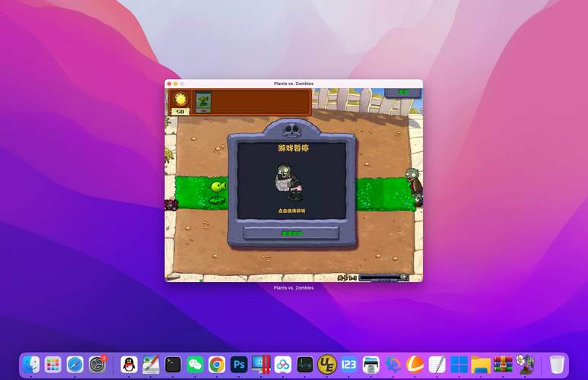
Task: Click the green resume button on pause dialog
Action: point(291,233)
